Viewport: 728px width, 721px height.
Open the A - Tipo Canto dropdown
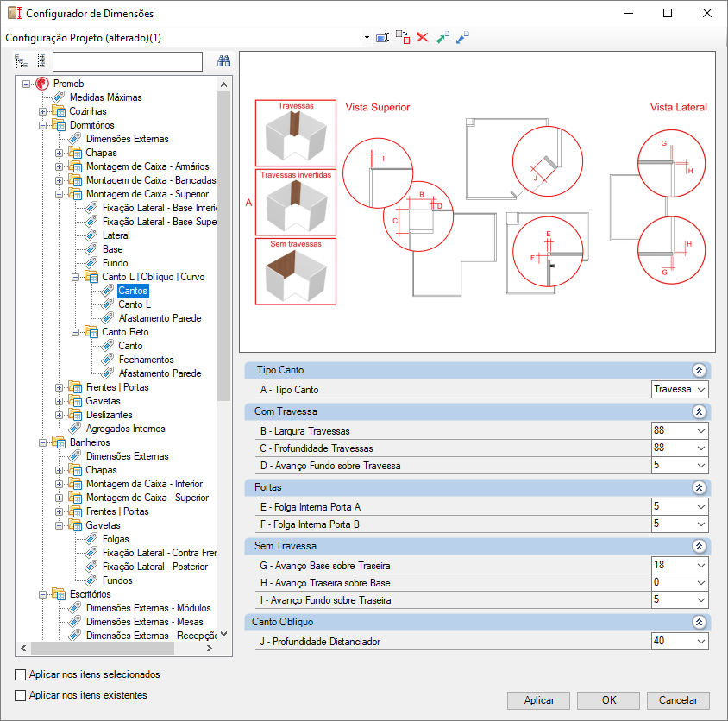[x=701, y=390]
